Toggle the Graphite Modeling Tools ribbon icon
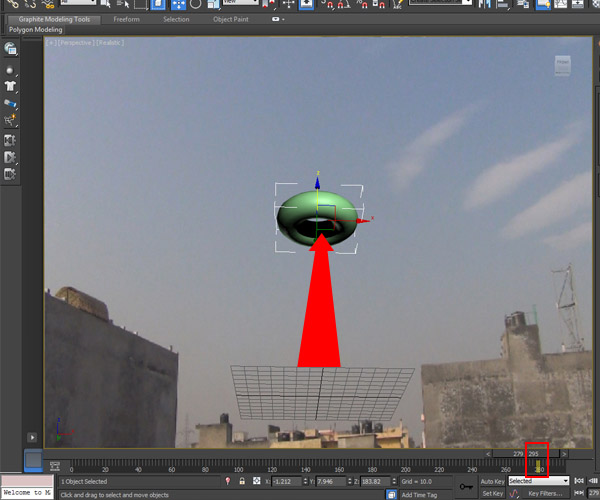600x500 pixels. click(543, 4)
